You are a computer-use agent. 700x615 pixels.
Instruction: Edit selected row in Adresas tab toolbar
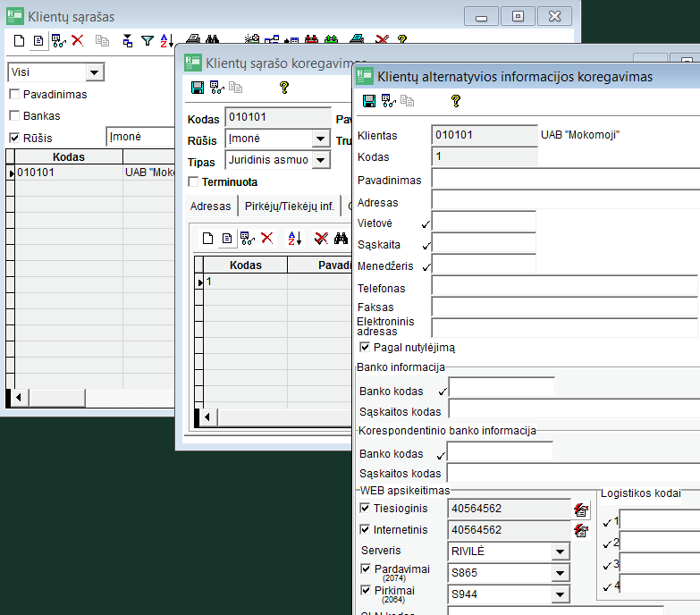click(227, 239)
